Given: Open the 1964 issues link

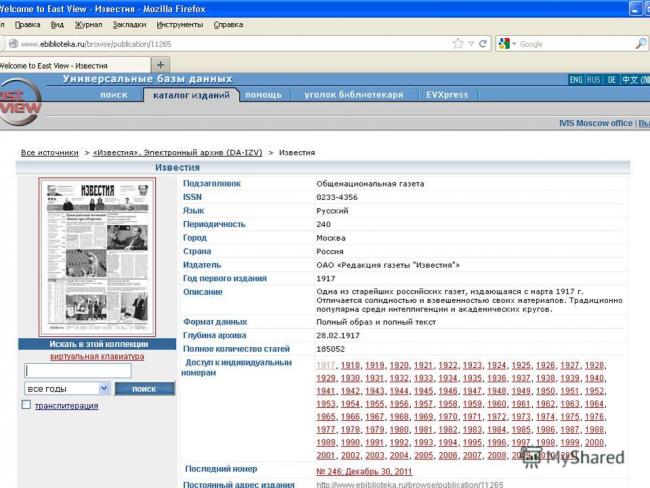Looking at the screenshot, I should [x=594, y=404].
